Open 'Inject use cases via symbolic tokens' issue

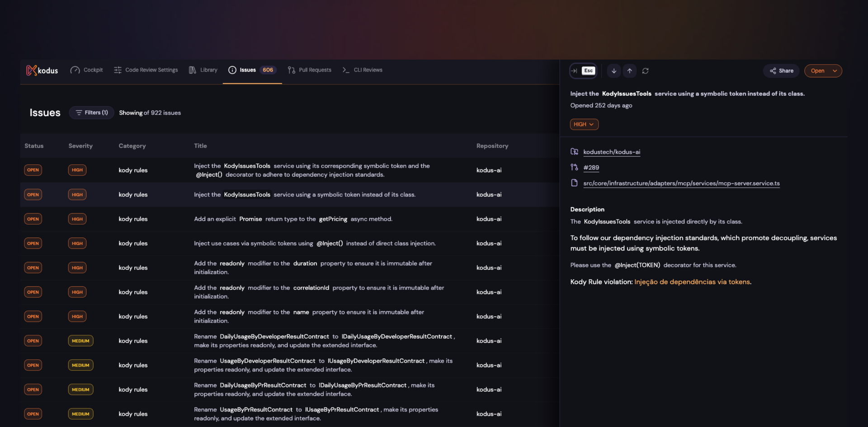pyautogui.click(x=315, y=244)
